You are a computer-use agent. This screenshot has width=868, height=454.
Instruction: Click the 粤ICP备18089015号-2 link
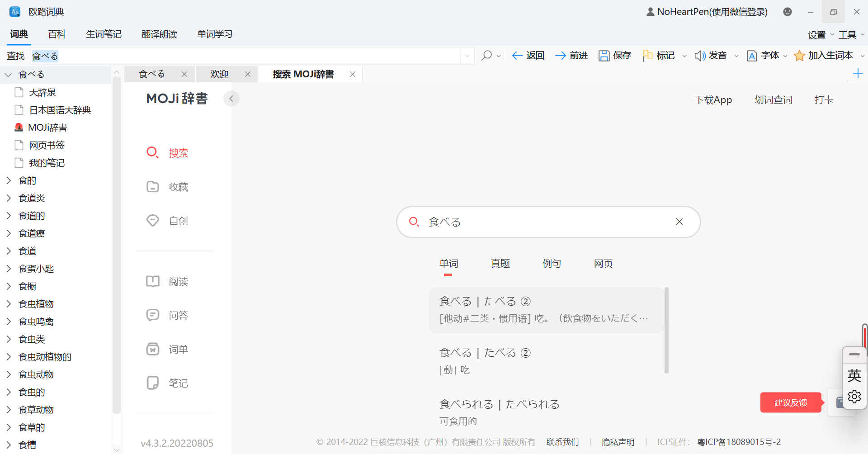click(739, 442)
